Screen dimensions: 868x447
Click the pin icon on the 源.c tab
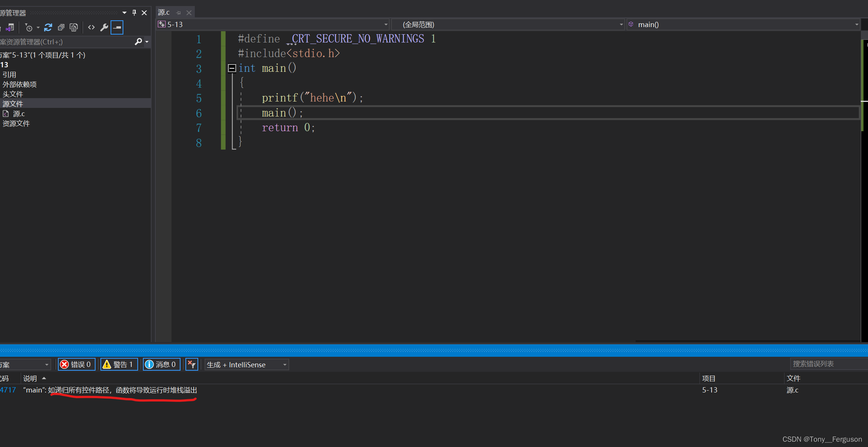(x=179, y=13)
